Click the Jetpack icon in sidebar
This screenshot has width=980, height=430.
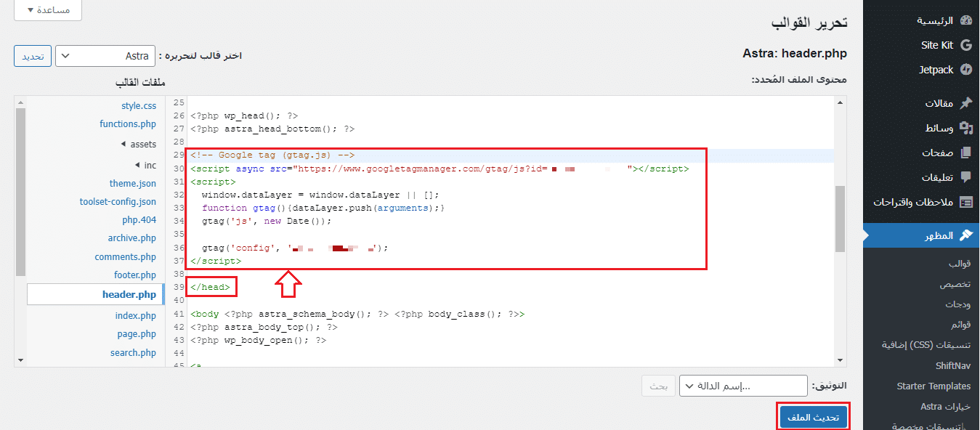pyautogui.click(x=965, y=70)
